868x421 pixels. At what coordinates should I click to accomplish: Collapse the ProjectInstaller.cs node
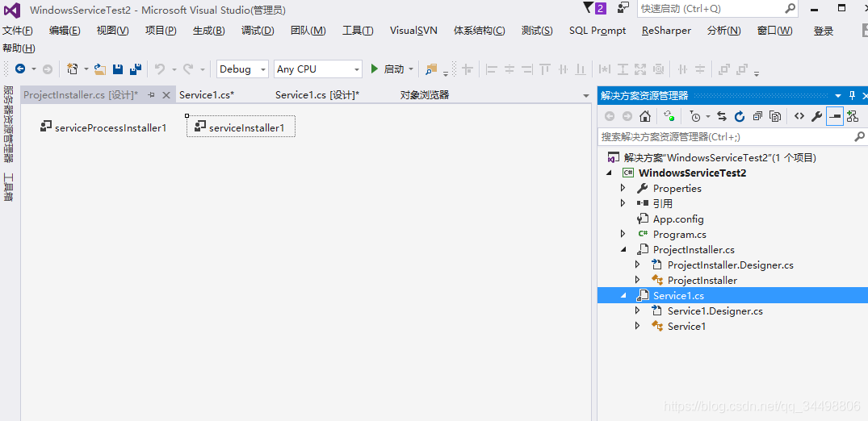pyautogui.click(x=624, y=250)
